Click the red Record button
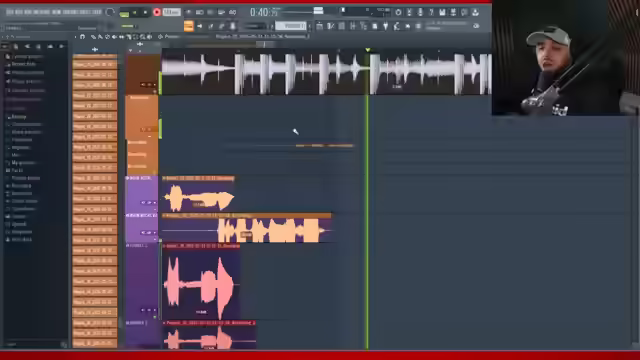 [x=157, y=12]
